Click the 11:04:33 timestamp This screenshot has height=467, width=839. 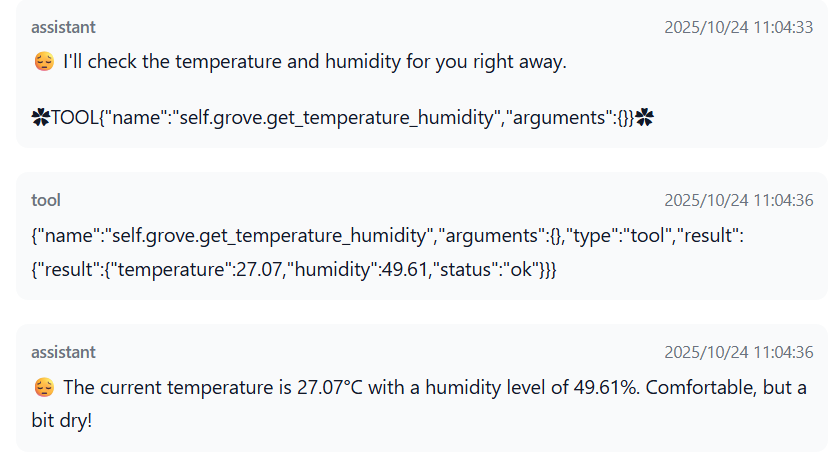point(738,27)
